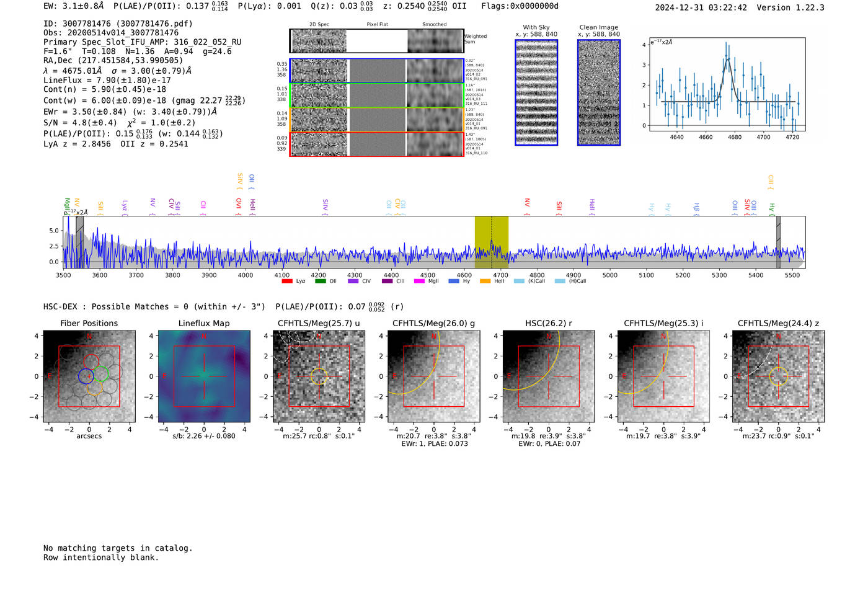Click the HeII line marker above the 4000 Å tick
This screenshot has width=868, height=591.
coord(252,207)
